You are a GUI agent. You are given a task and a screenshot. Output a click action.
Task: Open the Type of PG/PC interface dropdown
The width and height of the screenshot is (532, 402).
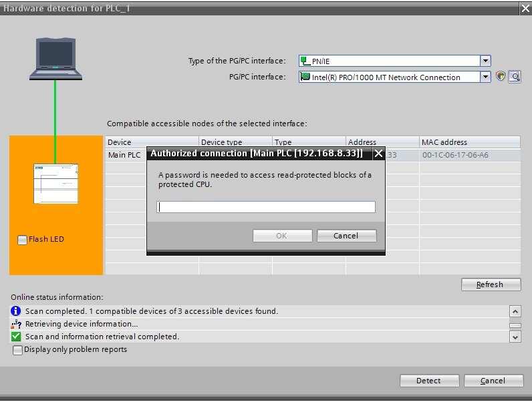[x=485, y=61]
